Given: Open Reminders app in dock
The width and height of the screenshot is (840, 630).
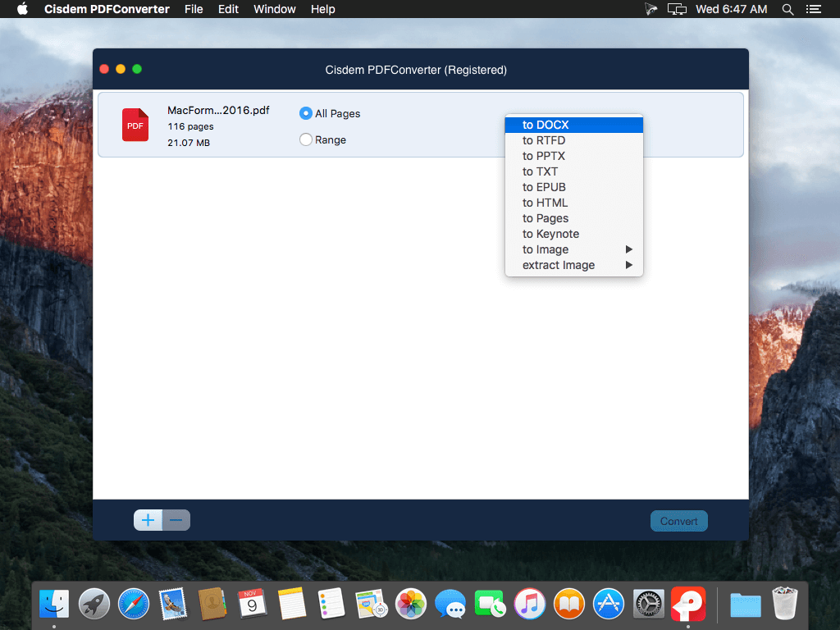Looking at the screenshot, I should (x=331, y=604).
